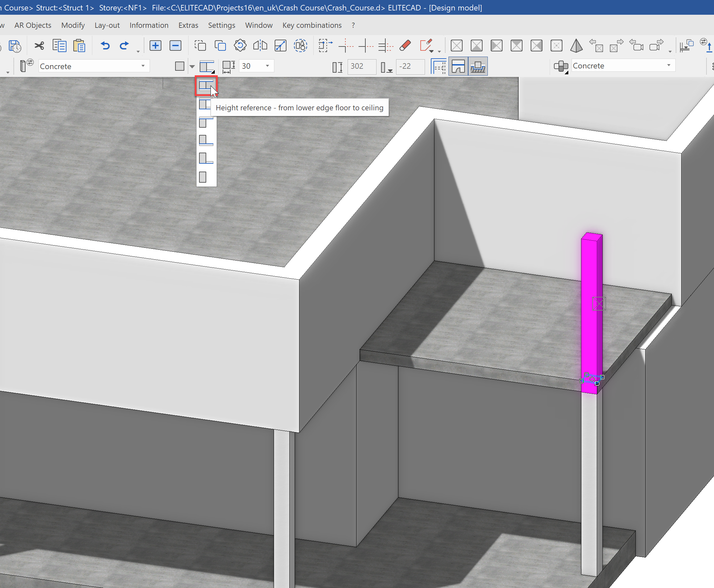Image resolution: width=714 pixels, height=588 pixels.
Task: Click the storey levels icon
Action: (x=687, y=46)
